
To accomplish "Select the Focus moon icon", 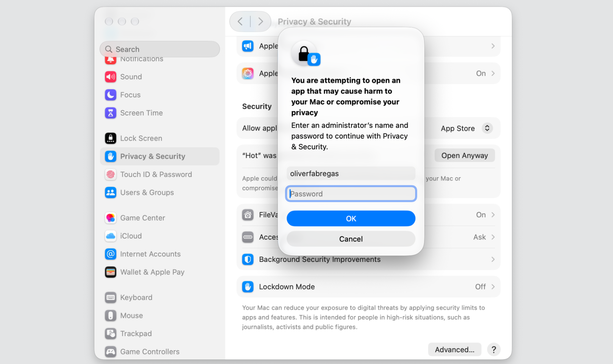I will coord(110,95).
